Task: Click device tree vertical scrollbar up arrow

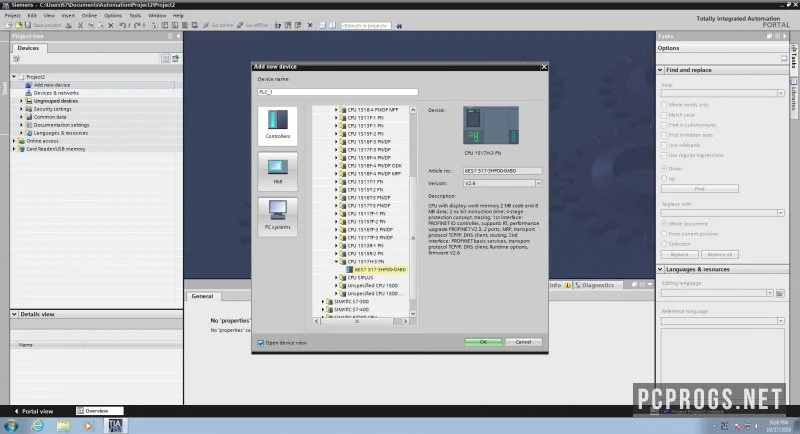Action: [x=413, y=110]
